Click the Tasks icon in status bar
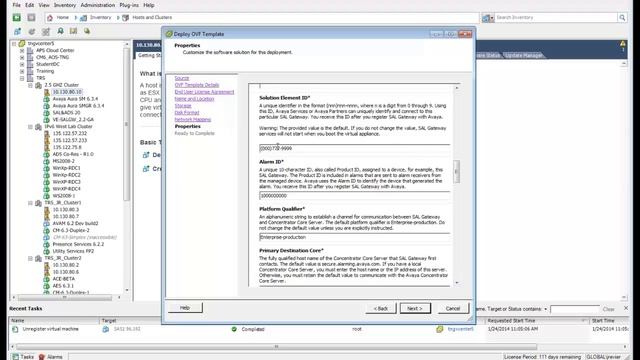This screenshot has height=360, width=640. click(x=16, y=357)
